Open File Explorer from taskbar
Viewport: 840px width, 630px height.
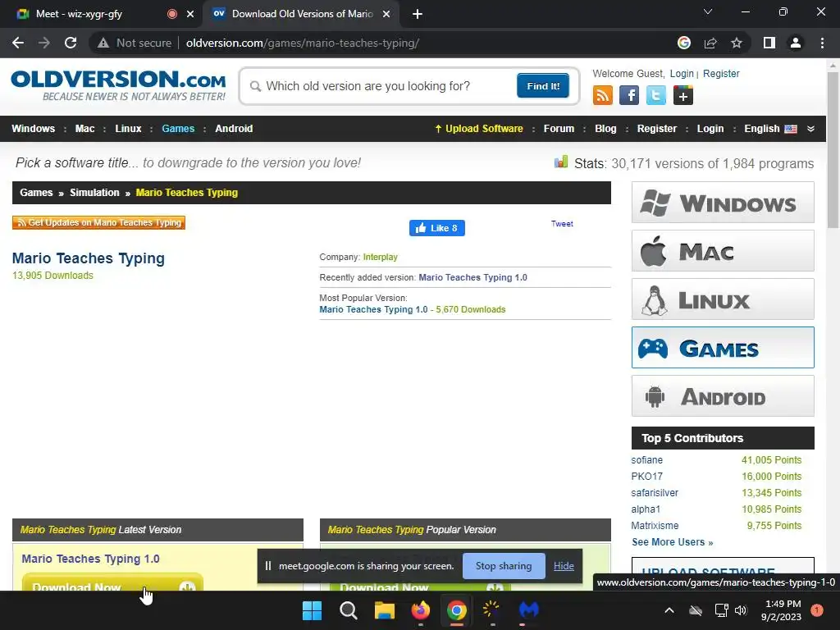pyautogui.click(x=384, y=610)
